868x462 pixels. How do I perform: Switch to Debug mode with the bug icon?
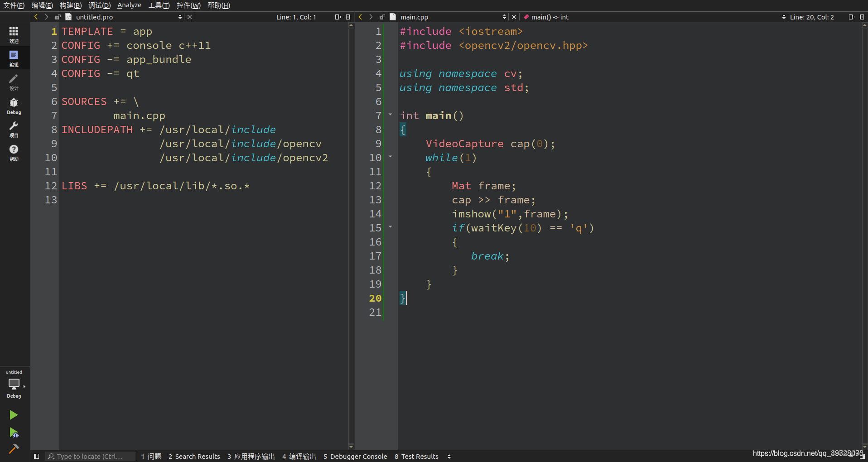click(14, 106)
